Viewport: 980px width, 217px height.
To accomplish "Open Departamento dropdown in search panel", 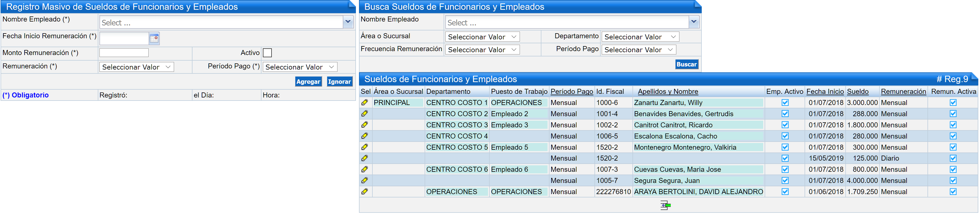I will [640, 37].
